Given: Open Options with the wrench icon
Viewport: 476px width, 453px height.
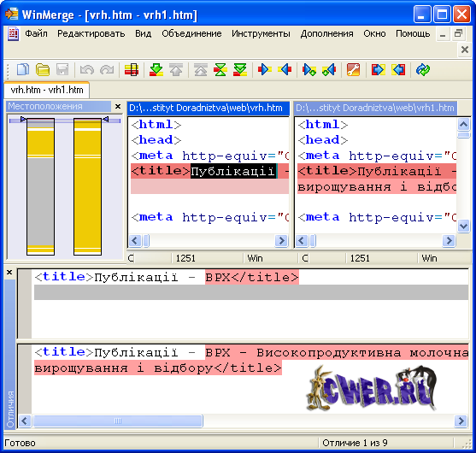Looking at the screenshot, I should pos(353,69).
